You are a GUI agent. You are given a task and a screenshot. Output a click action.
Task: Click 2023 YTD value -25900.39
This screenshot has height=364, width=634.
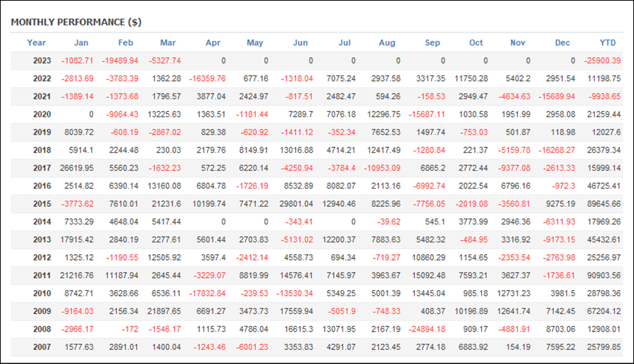coord(602,61)
